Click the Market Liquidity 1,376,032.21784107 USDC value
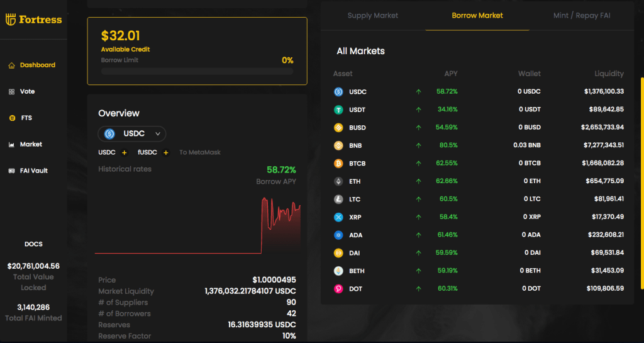 point(250,291)
